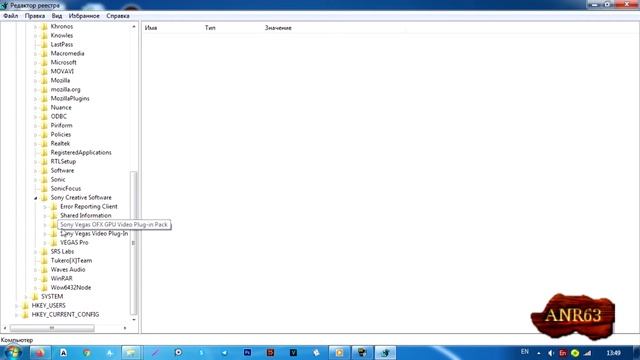Image resolution: width=640 pixels, height=360 pixels.
Task: Show hidden tray icons arrow
Action: (539, 353)
